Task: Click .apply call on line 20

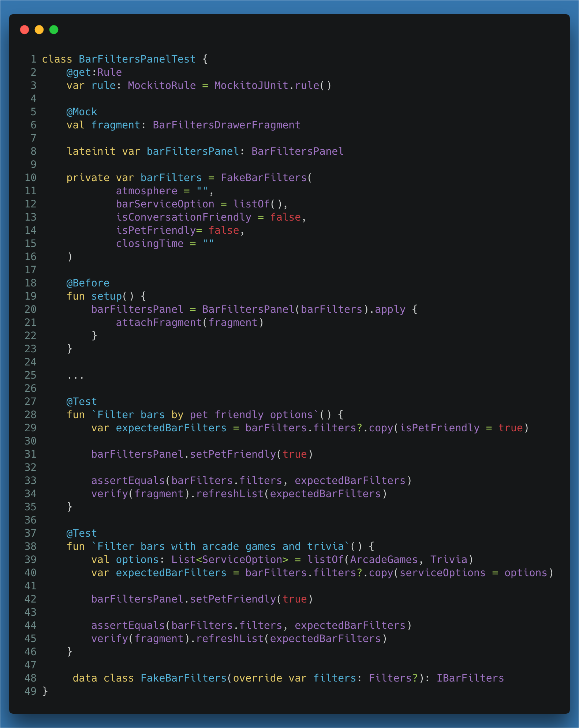Action: pyautogui.click(x=387, y=309)
